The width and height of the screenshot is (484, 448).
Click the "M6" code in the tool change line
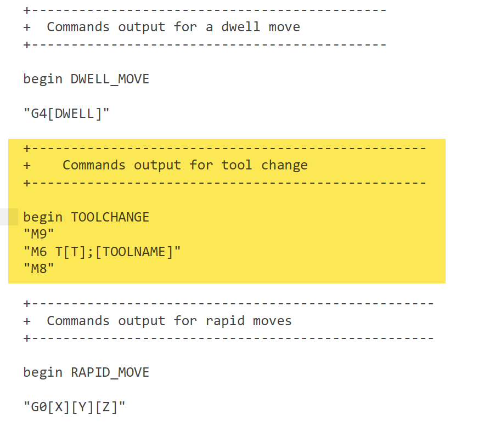pos(38,252)
